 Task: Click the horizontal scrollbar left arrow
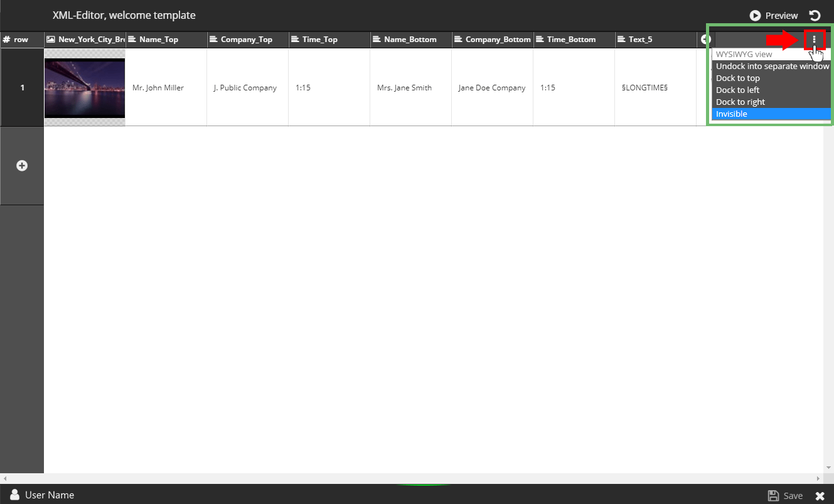click(x=5, y=478)
